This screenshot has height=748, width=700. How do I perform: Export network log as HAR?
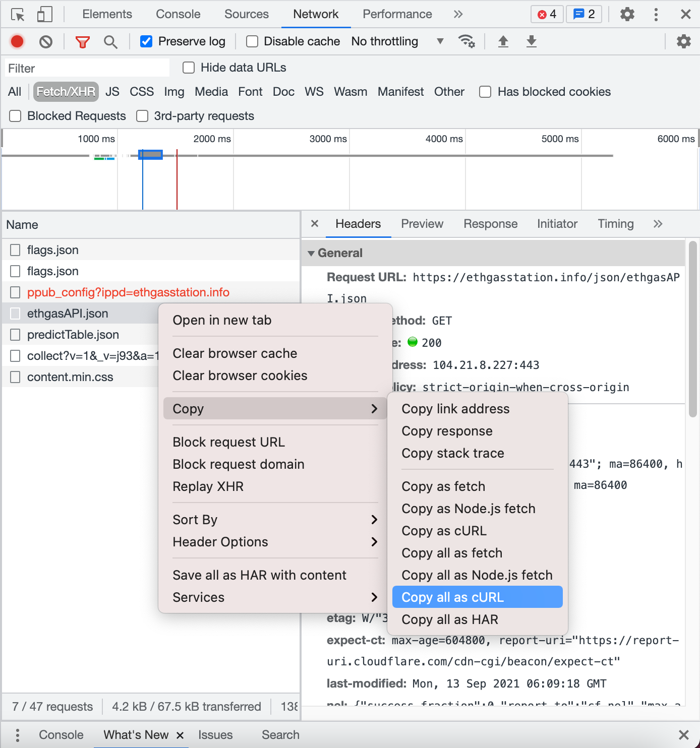532,41
